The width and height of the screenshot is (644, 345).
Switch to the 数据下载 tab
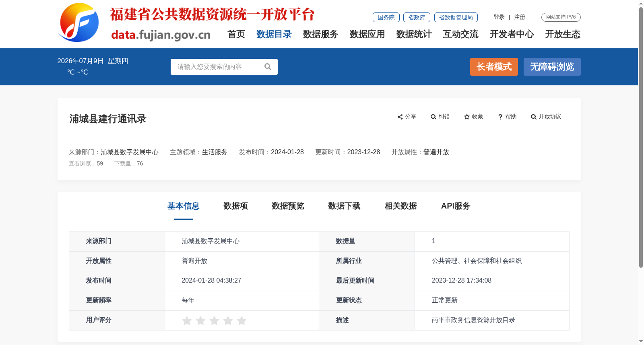[345, 206]
